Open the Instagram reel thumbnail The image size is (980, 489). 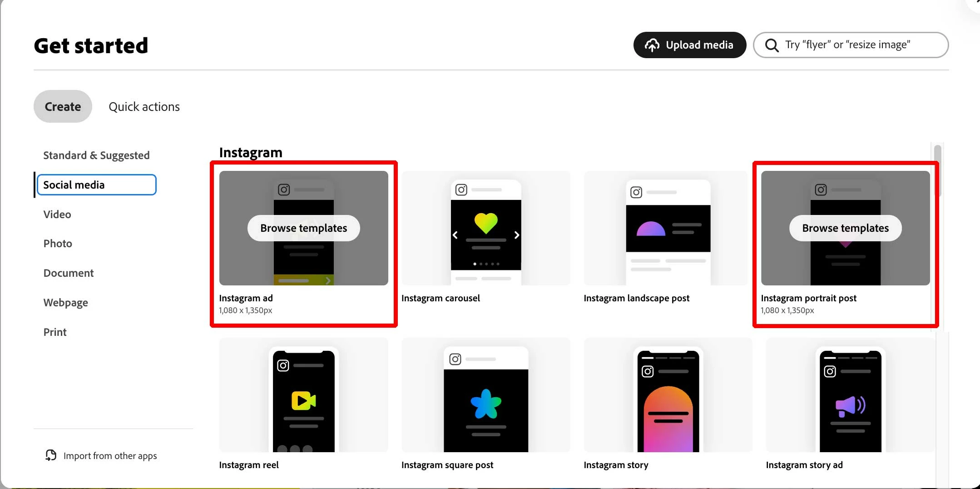point(303,395)
